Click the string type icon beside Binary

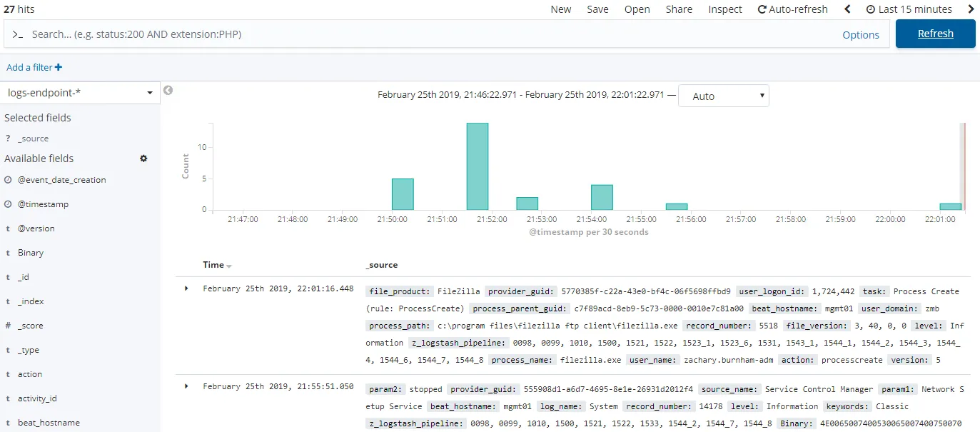(8, 253)
